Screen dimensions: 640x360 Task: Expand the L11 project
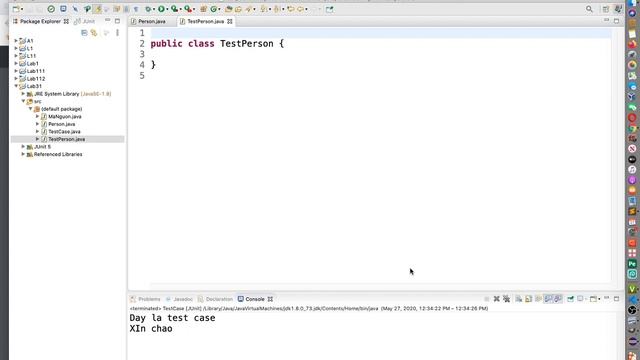click(16, 56)
